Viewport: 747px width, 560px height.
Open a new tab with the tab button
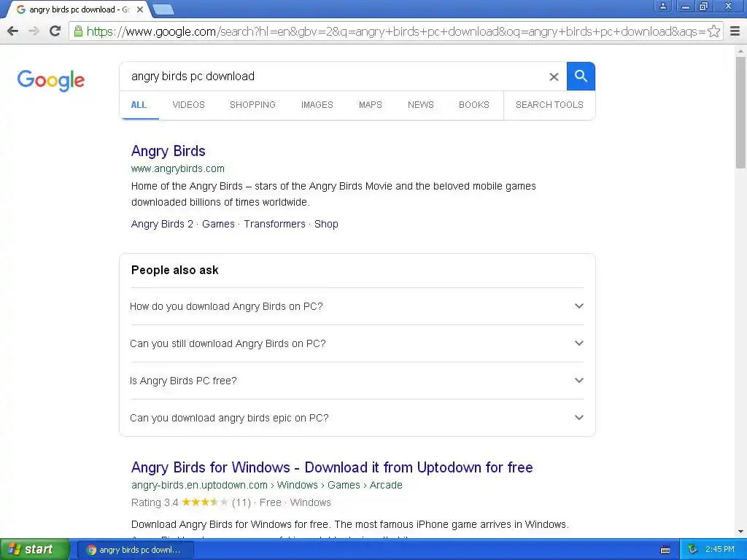tap(163, 9)
